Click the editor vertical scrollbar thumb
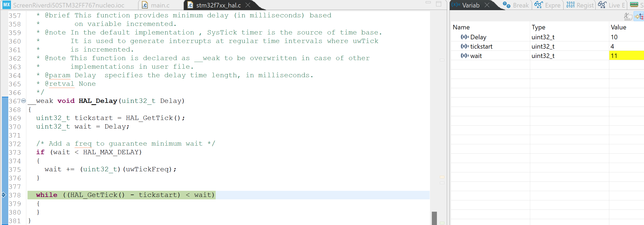 coord(434,218)
